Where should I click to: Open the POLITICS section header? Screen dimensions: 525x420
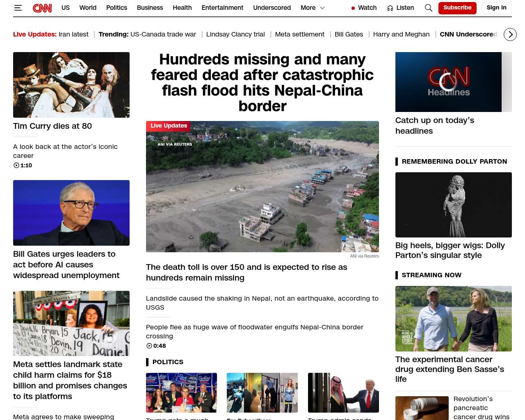tap(168, 362)
